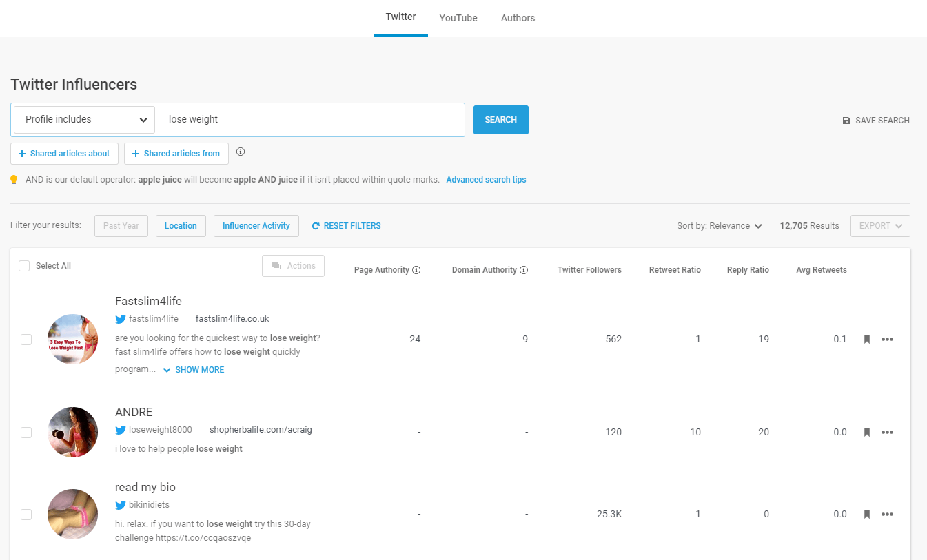Sort by Page Authority column header
The image size is (927, 560).
(382, 270)
